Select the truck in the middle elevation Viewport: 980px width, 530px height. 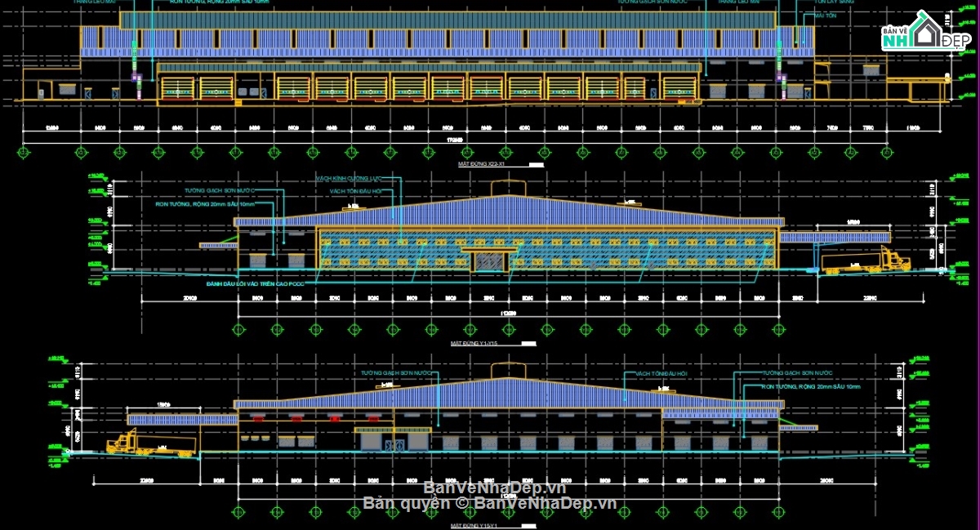866,261
